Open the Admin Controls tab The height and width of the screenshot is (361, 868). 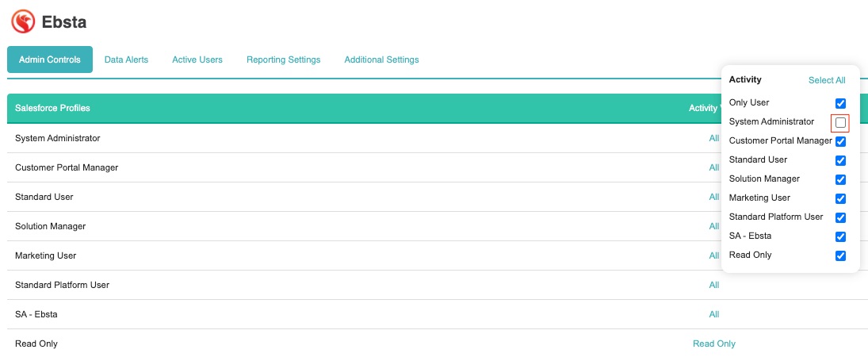[50, 60]
